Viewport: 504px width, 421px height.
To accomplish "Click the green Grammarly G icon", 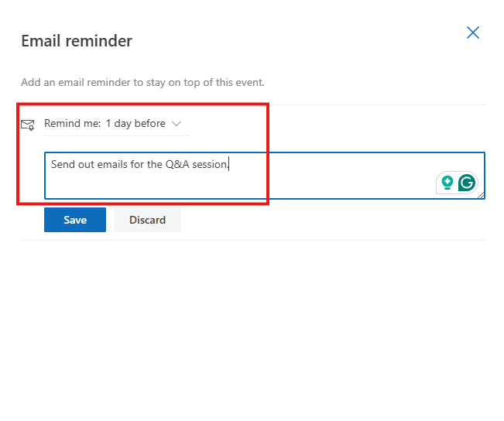I will pyautogui.click(x=466, y=183).
